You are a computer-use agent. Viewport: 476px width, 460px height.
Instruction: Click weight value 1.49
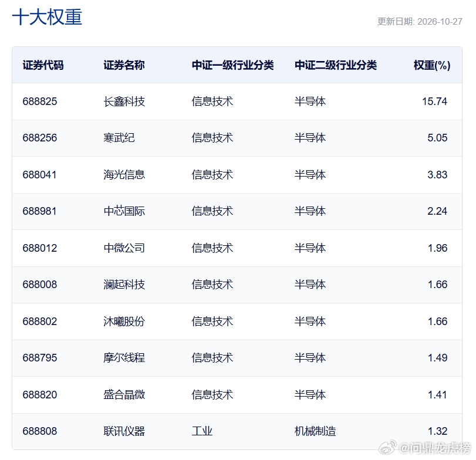point(437,358)
